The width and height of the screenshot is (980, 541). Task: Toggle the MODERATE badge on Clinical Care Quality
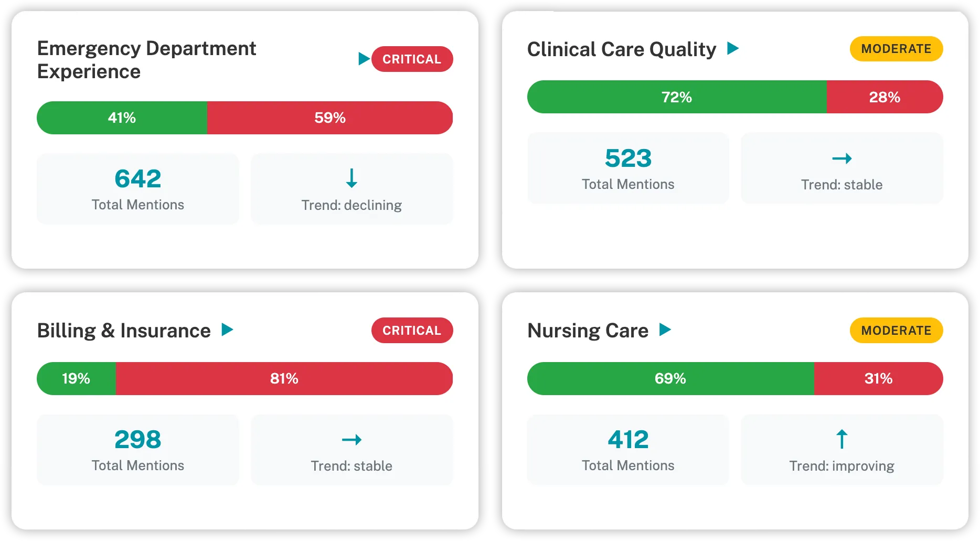click(896, 48)
